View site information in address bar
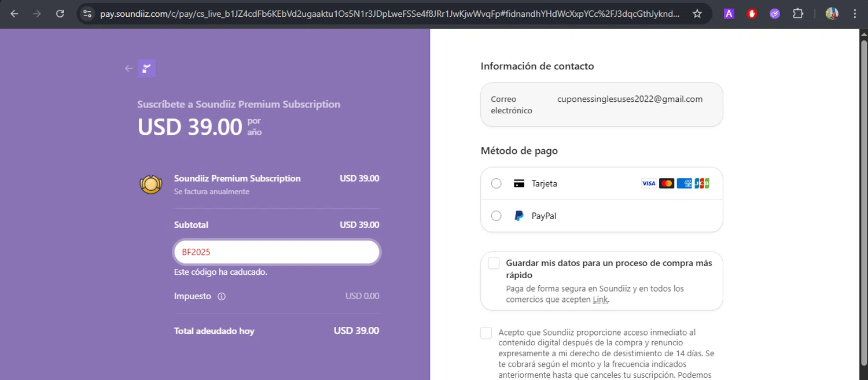The height and width of the screenshot is (380, 868). [x=87, y=13]
